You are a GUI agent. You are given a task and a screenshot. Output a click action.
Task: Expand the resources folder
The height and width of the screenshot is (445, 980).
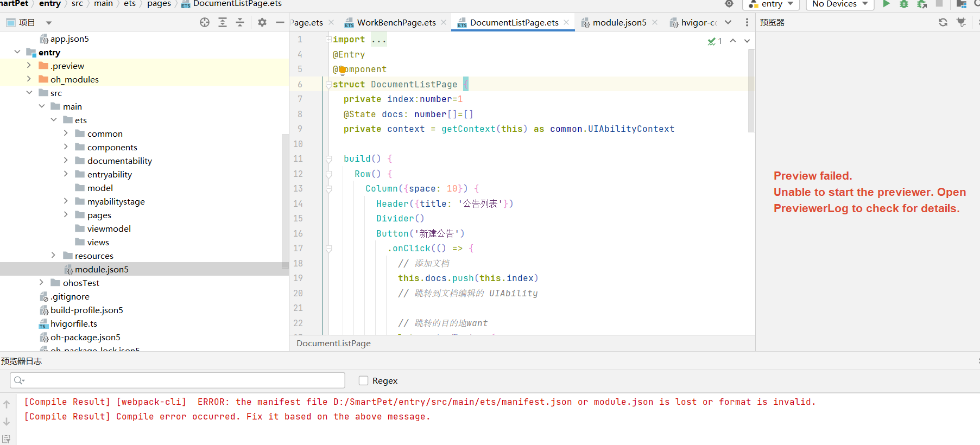[x=53, y=256]
